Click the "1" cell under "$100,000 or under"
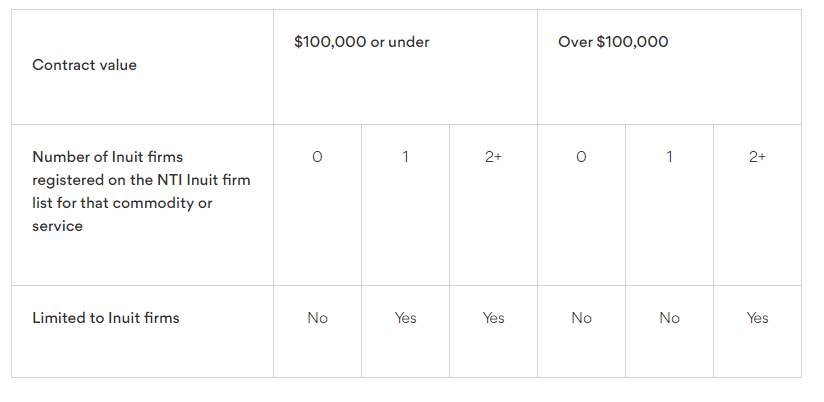The width and height of the screenshot is (824, 402). tap(405, 157)
